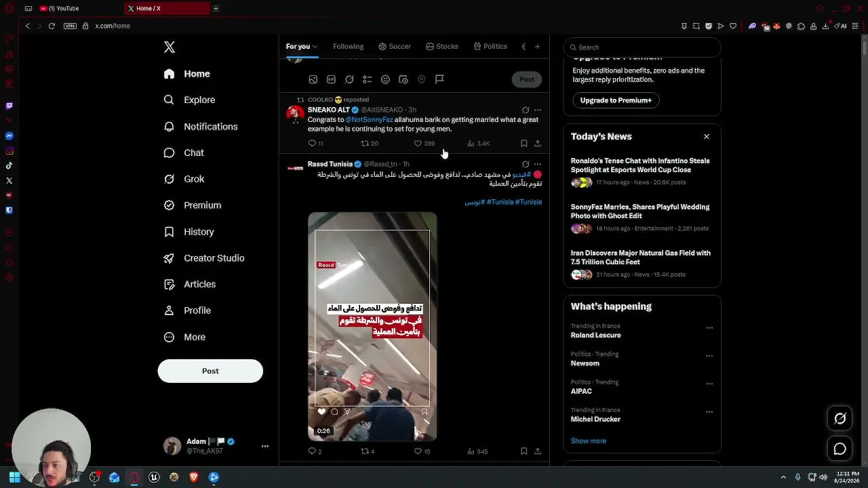Viewport: 868px width, 488px height.
Task: Like the SNEAKO ALT post
Action: pyautogui.click(x=425, y=144)
